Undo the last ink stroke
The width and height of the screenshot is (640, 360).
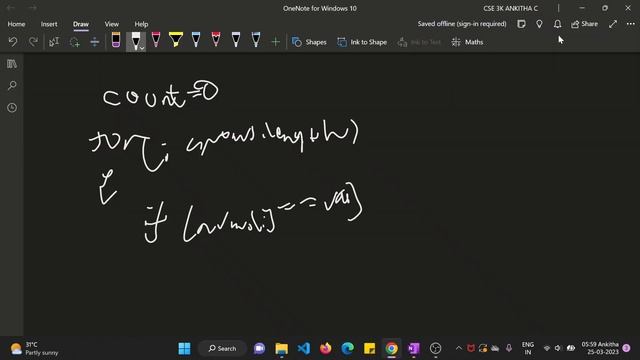13,42
